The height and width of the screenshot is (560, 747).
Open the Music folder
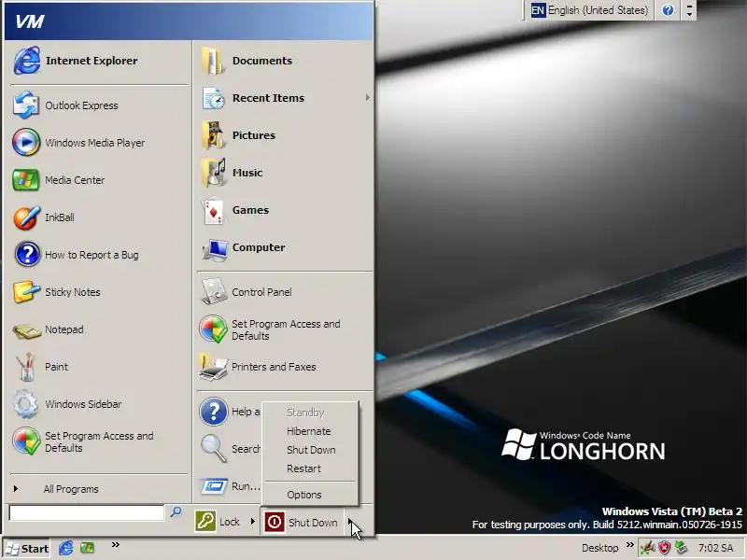click(x=285, y=173)
